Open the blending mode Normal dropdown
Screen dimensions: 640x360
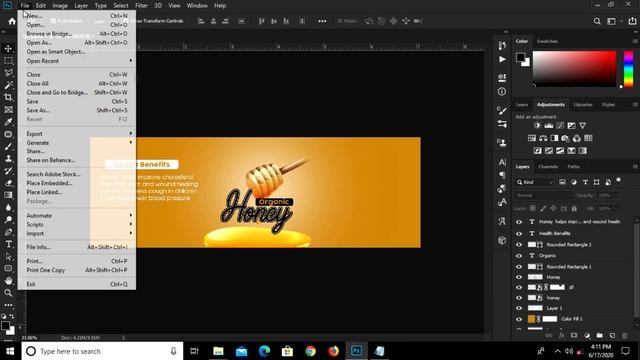pyautogui.click(x=543, y=196)
